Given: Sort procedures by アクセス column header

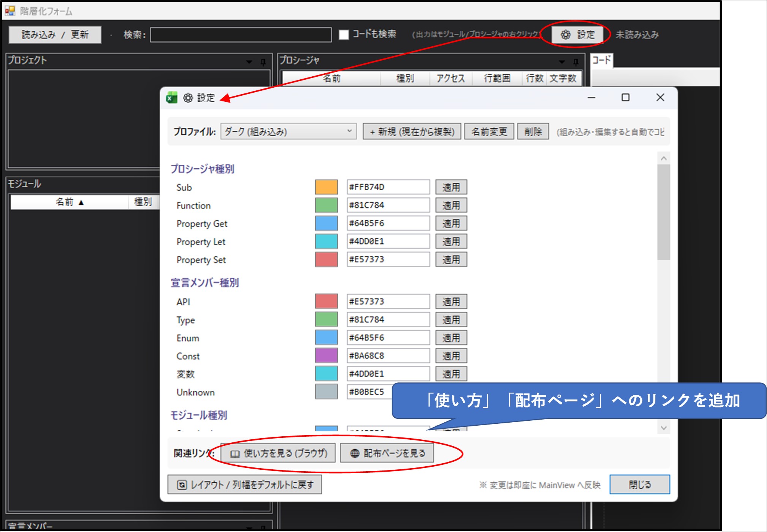Looking at the screenshot, I should pos(451,78).
